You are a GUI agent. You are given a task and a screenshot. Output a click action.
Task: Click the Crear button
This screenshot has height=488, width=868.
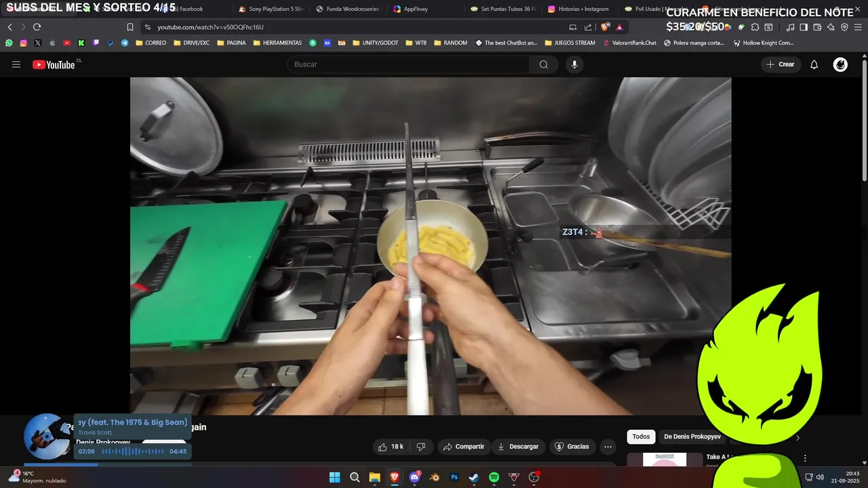[x=781, y=64]
